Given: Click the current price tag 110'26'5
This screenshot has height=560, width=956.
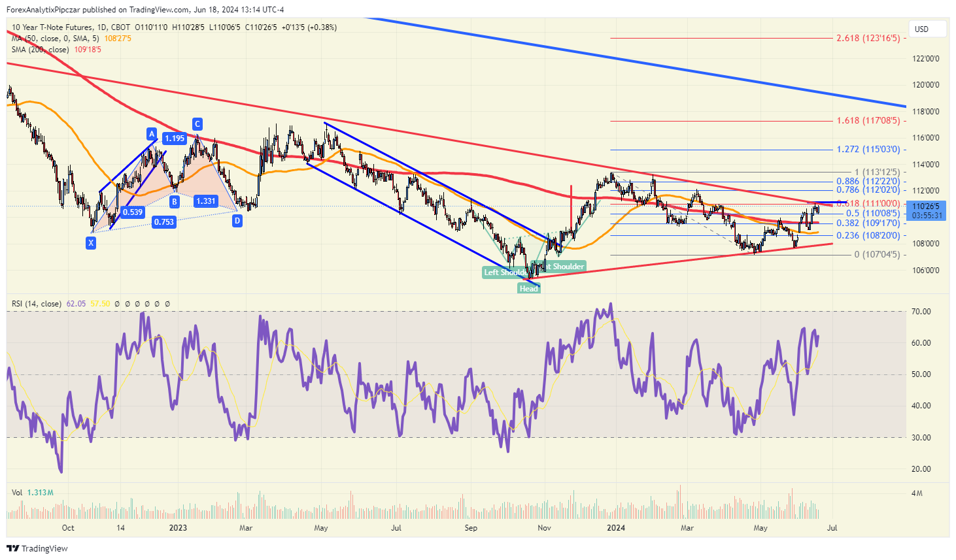Looking at the screenshot, I should point(927,206).
